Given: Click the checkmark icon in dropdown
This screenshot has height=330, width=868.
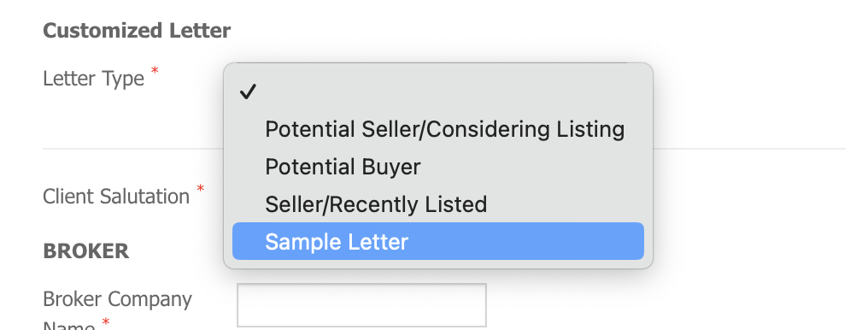Looking at the screenshot, I should click(248, 92).
